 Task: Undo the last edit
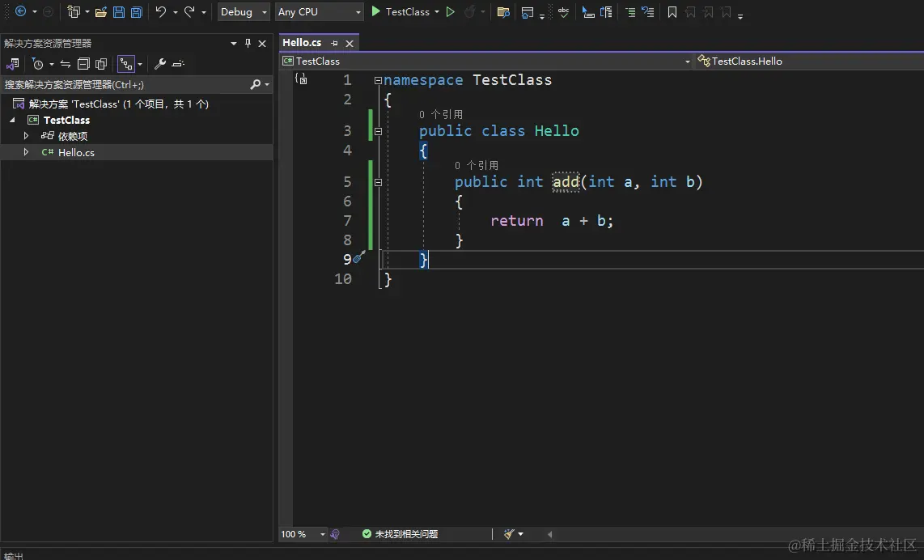pyautogui.click(x=160, y=12)
